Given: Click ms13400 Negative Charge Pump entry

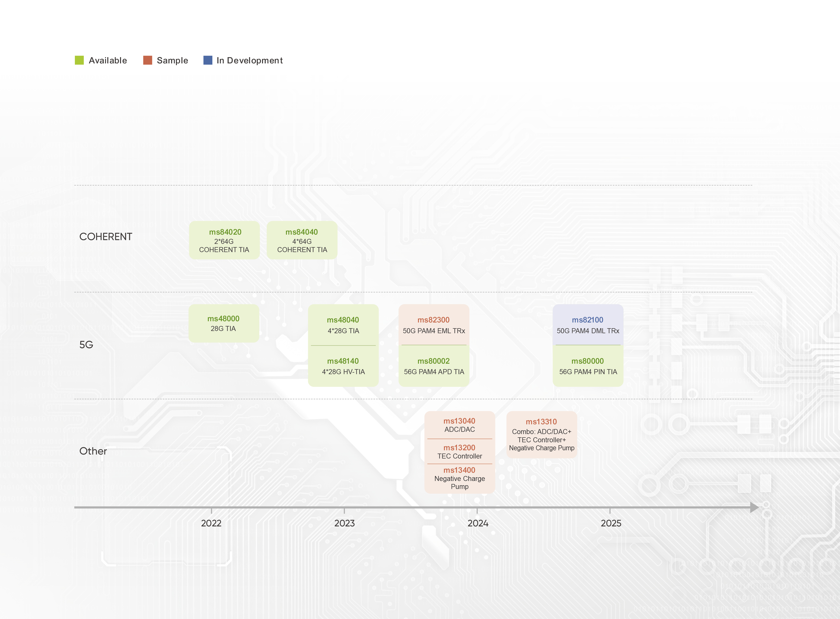Looking at the screenshot, I should coord(459,478).
